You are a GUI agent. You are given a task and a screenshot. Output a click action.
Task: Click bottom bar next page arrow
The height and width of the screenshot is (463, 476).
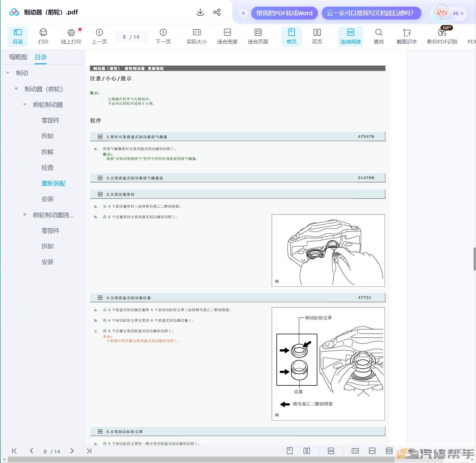coord(72,451)
